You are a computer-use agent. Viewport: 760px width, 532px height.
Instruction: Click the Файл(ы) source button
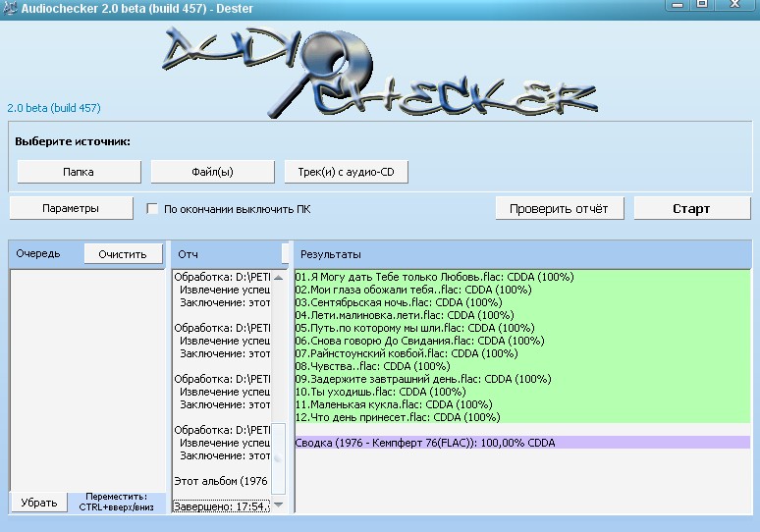coord(213,172)
